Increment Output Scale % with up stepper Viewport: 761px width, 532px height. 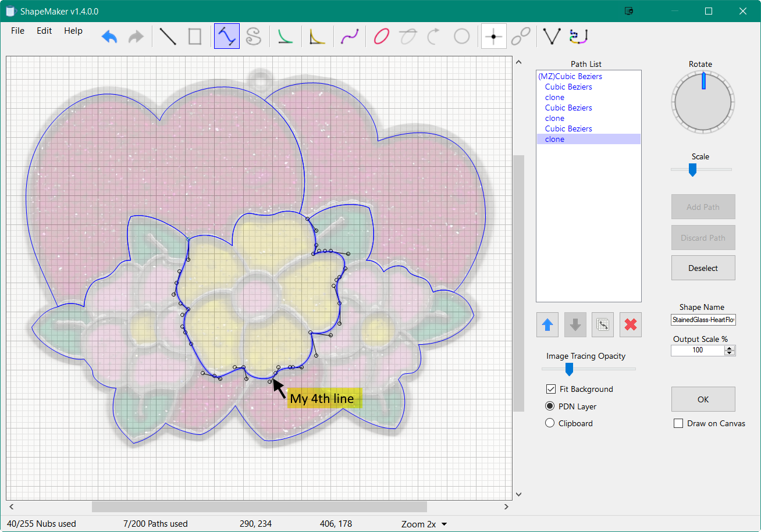[x=729, y=347]
